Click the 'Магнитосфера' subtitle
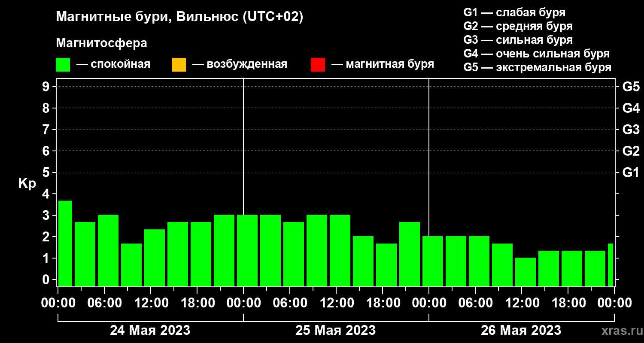Screen dimensions: 644x343 [101, 43]
